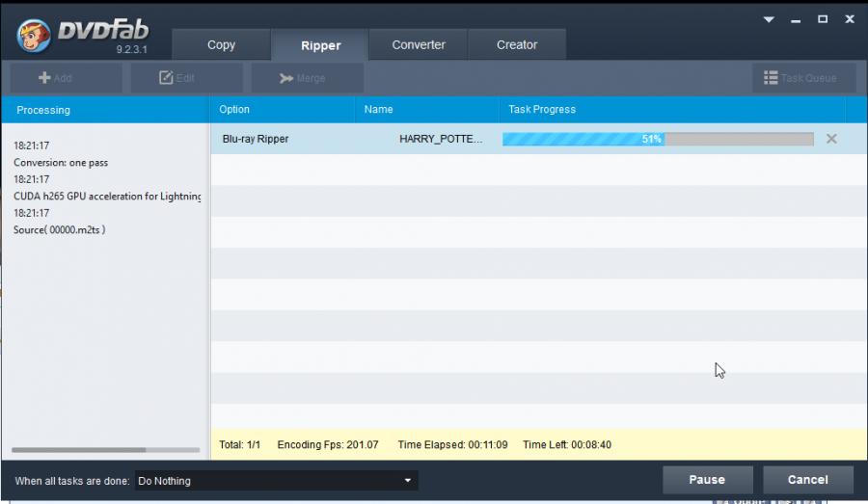Click the 'Time Left: 00:08:40' text

(567, 445)
